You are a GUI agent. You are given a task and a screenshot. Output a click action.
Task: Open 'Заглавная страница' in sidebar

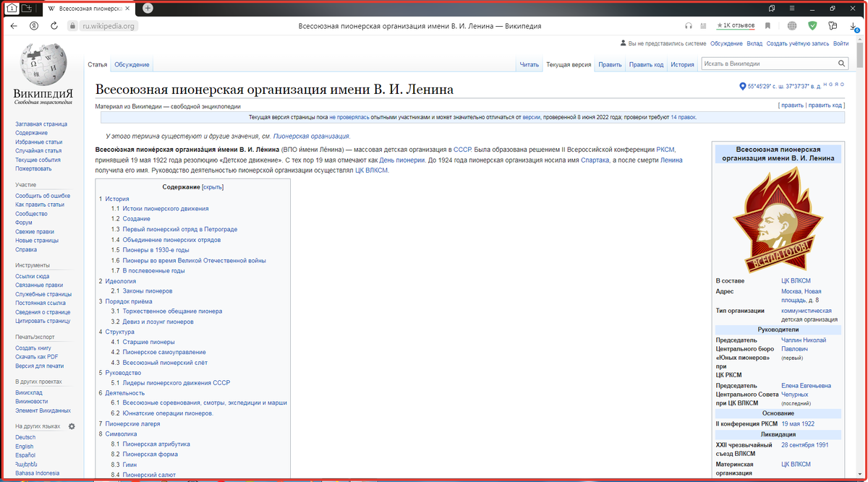point(41,124)
